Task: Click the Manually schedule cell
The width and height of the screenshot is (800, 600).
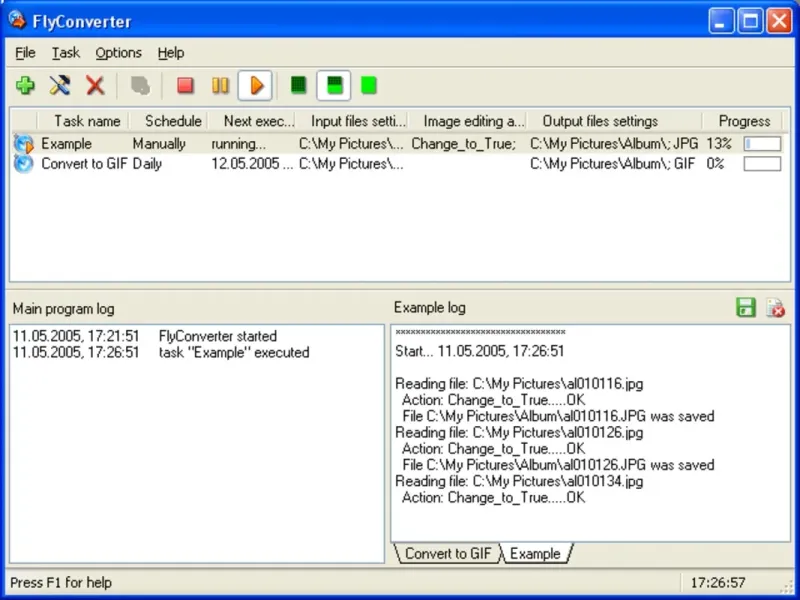Action: (x=159, y=144)
